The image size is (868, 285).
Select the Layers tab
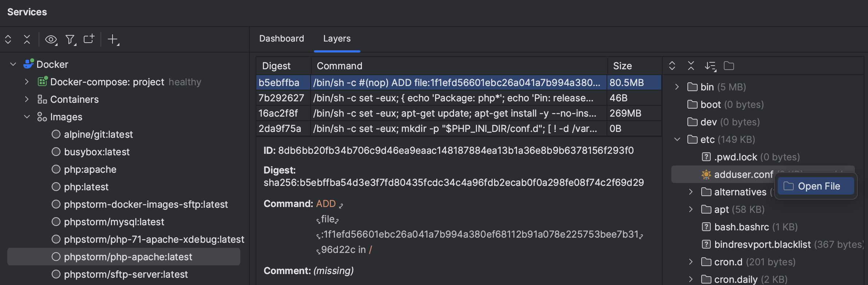click(337, 39)
